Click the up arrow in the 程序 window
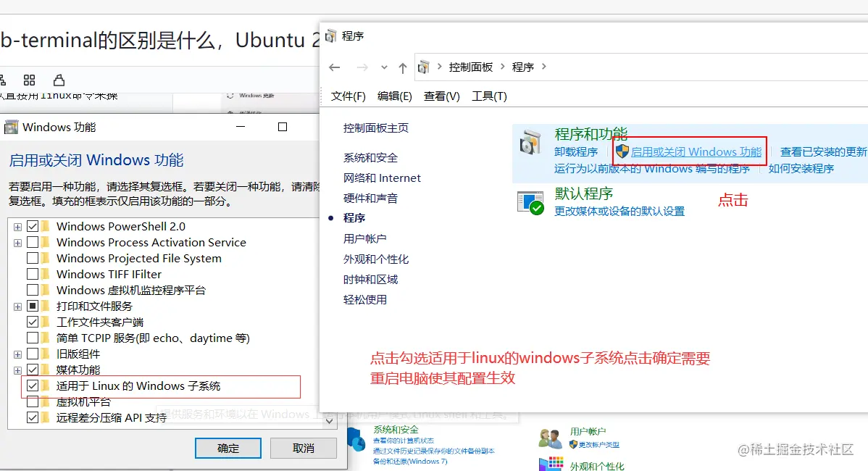 point(402,68)
